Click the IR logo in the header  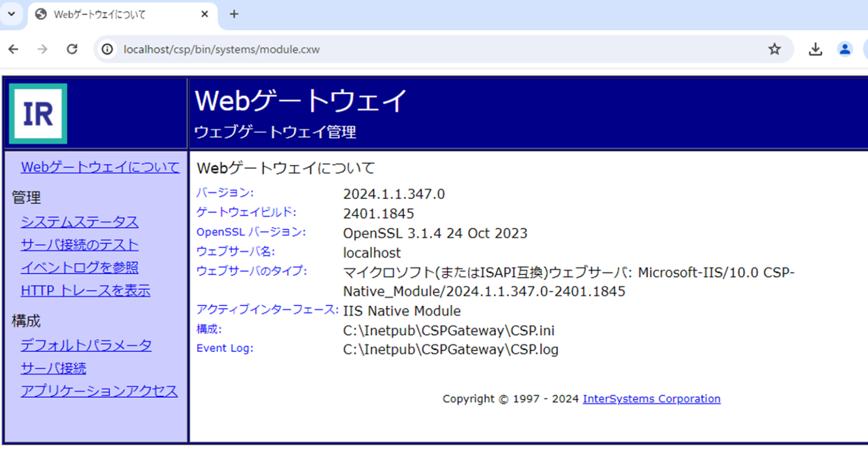38,113
